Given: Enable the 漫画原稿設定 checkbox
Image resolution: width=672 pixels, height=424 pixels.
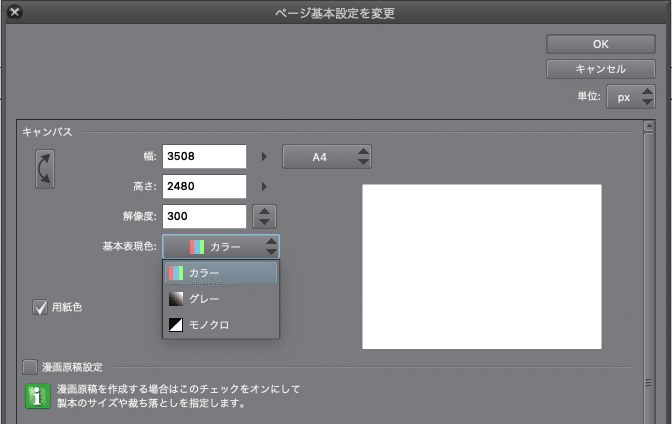Looking at the screenshot, I should coord(30,367).
